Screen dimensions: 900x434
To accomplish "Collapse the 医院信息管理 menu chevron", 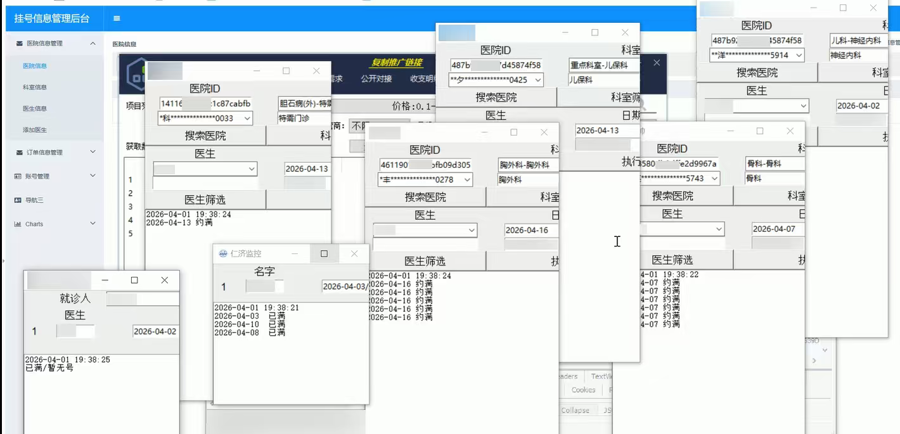I will tap(93, 44).
